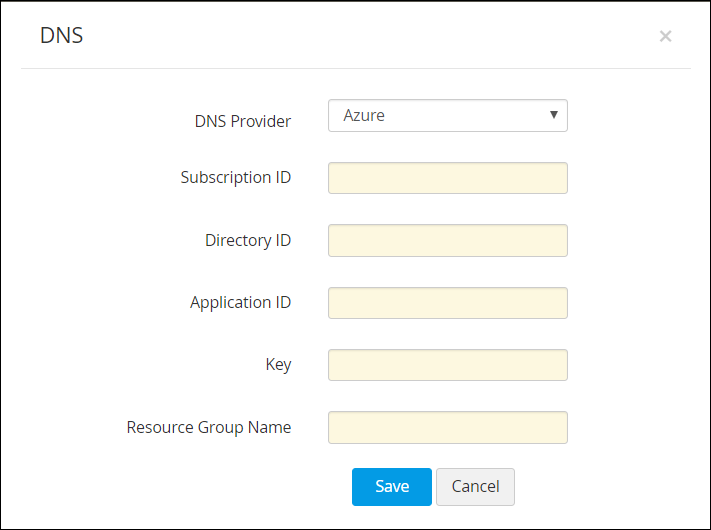Image resolution: width=711 pixels, height=530 pixels.
Task: Click the 'Resource Group Name' label
Action: pyautogui.click(x=209, y=428)
